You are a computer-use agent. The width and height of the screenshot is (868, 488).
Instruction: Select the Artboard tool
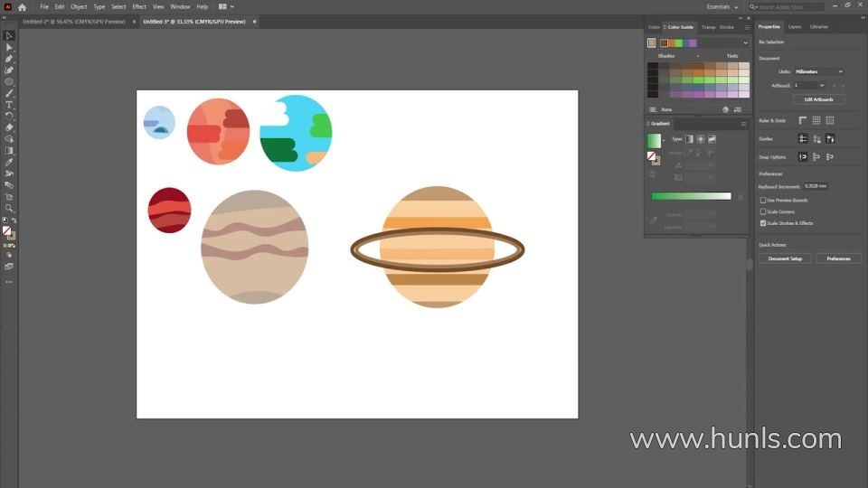point(9,196)
